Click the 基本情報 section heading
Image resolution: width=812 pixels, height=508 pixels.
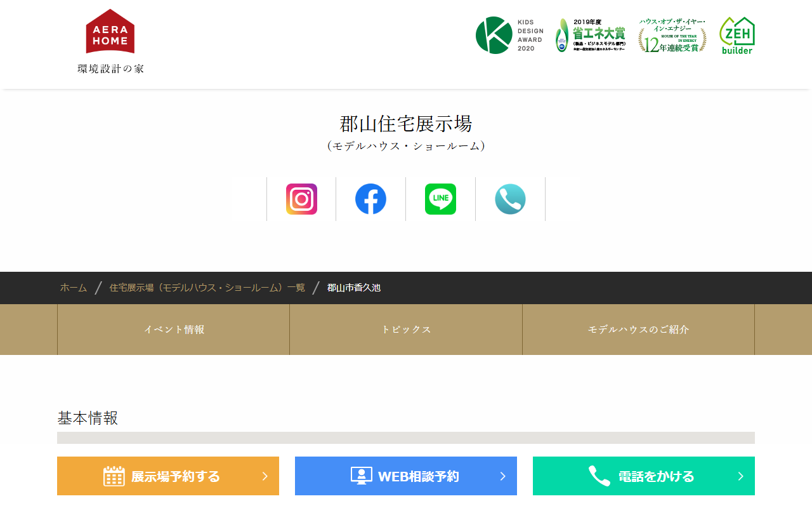coord(88,418)
